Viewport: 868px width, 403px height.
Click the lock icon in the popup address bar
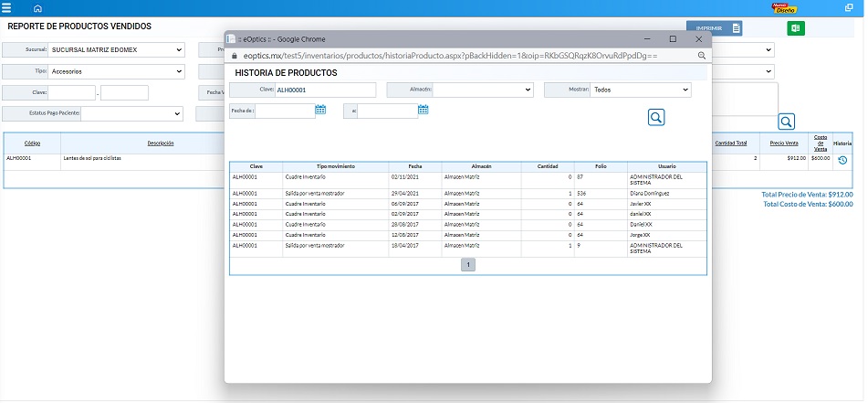234,56
